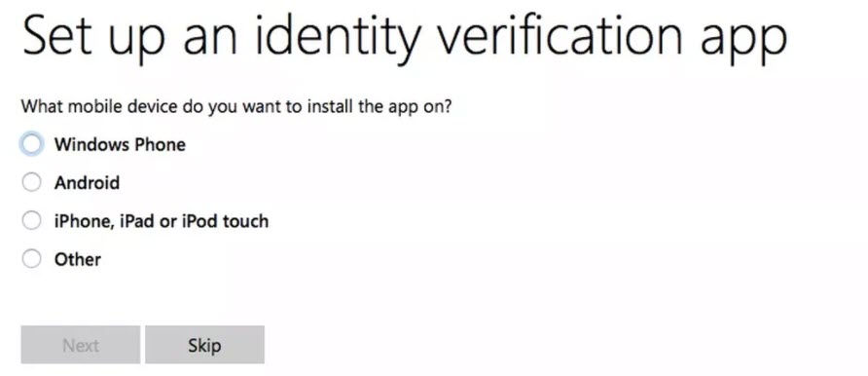
Task: Click the Skip button
Action: pyautogui.click(x=204, y=345)
